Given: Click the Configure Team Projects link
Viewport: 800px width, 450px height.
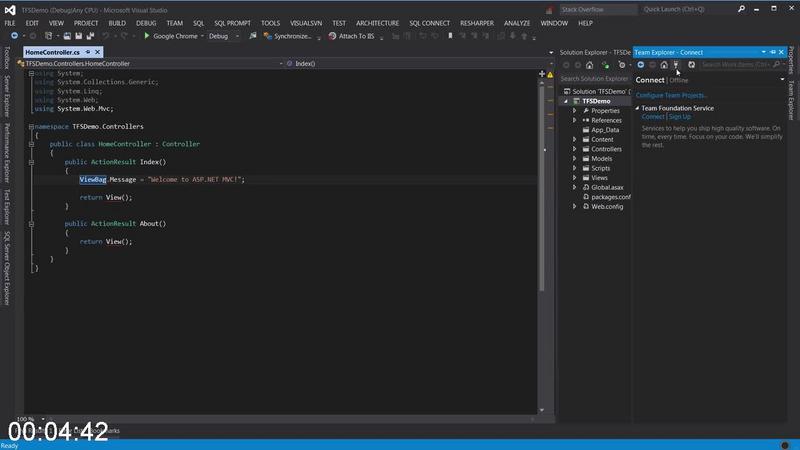Looking at the screenshot, I should click(x=671, y=95).
